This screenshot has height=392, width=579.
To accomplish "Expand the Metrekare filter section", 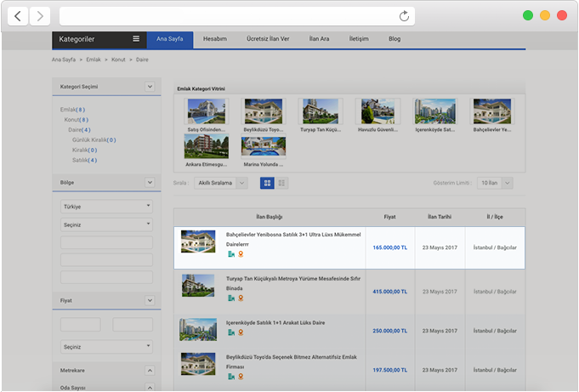I will 150,371.
